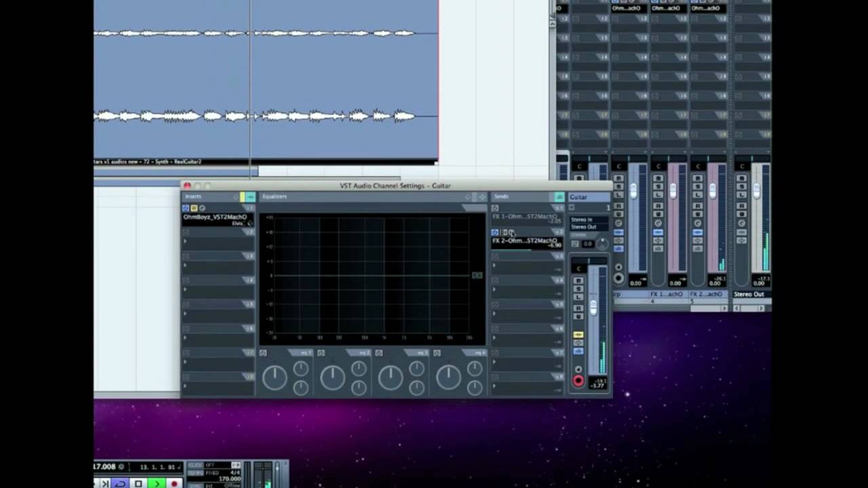Click the green Play button on the transport
Viewport: 868px width, 488px height.
pyautogui.click(x=157, y=483)
